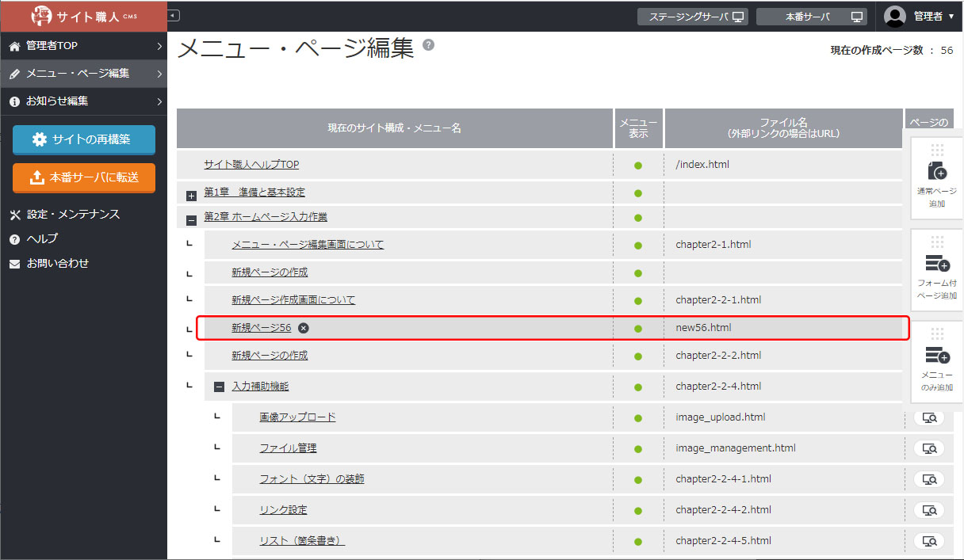This screenshot has height=560, width=964.
Task: Toggle menu display dot for 新規ページ56
Action: pos(638,328)
